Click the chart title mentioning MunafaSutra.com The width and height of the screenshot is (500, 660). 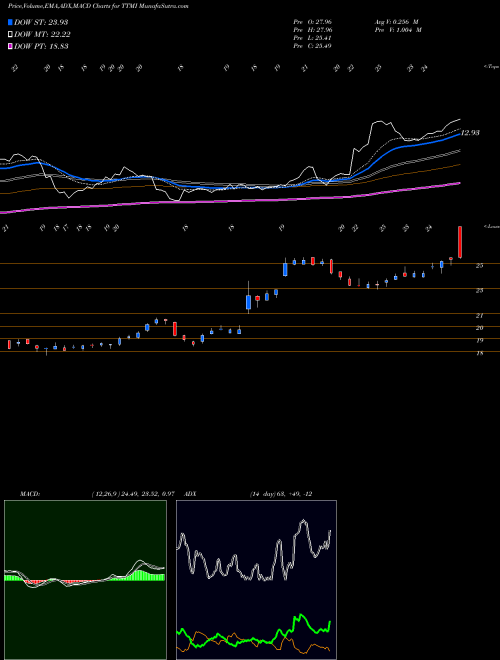98,6
